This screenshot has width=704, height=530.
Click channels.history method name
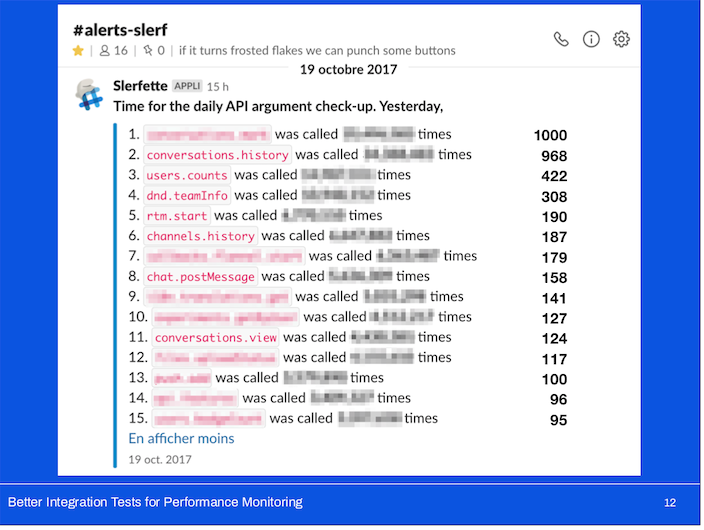(x=201, y=236)
